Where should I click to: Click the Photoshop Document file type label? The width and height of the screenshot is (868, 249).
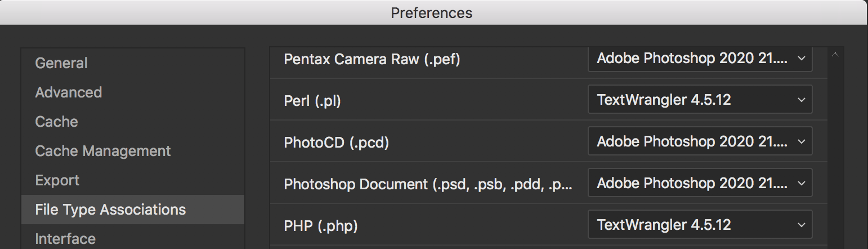pyautogui.click(x=428, y=184)
